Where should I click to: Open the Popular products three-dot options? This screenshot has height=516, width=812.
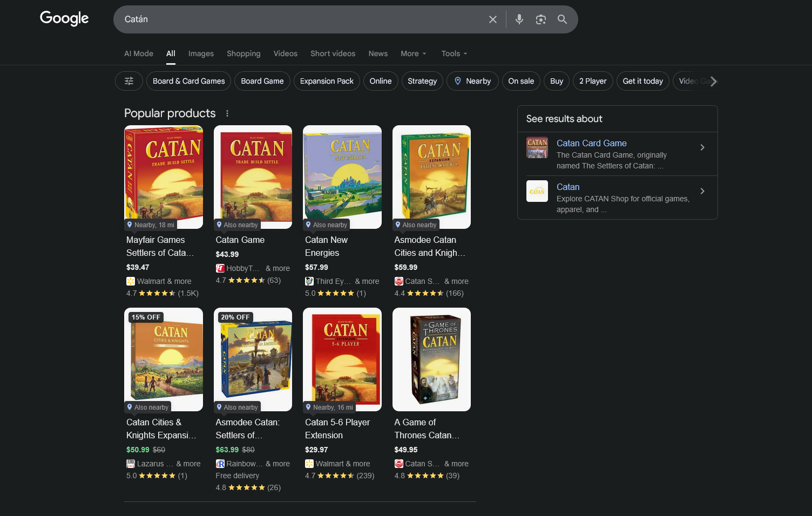(x=227, y=113)
